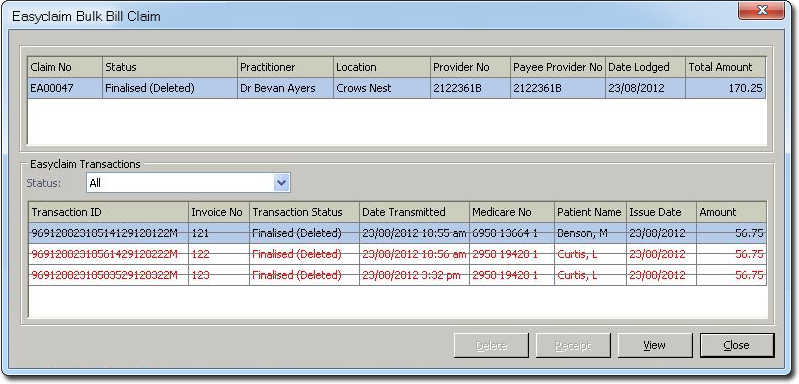Click the 170.25 total amount cell
Screen dimensions: 799x384
[x=725, y=88]
